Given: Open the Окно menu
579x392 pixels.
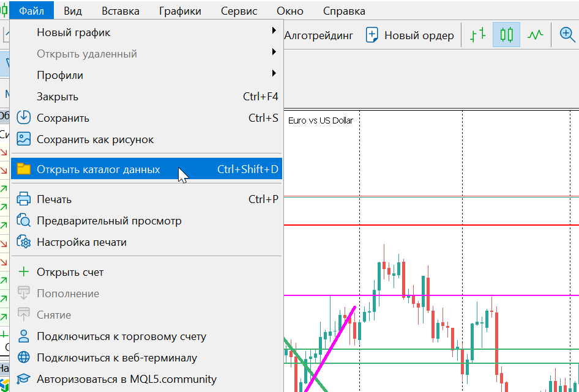Looking at the screenshot, I should 290,11.
